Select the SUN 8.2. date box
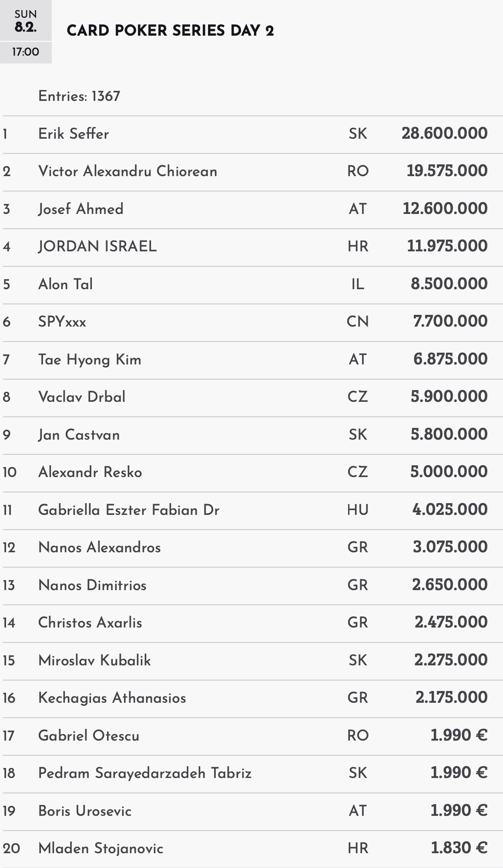Screen dimensions: 503x868 pos(26,21)
